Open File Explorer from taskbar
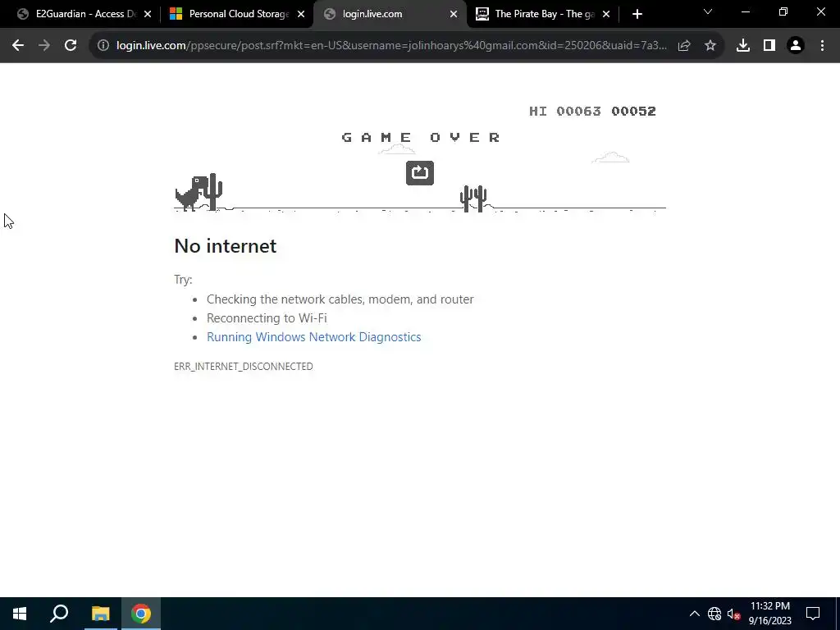Viewport: 840px width, 630px height. coord(100,614)
